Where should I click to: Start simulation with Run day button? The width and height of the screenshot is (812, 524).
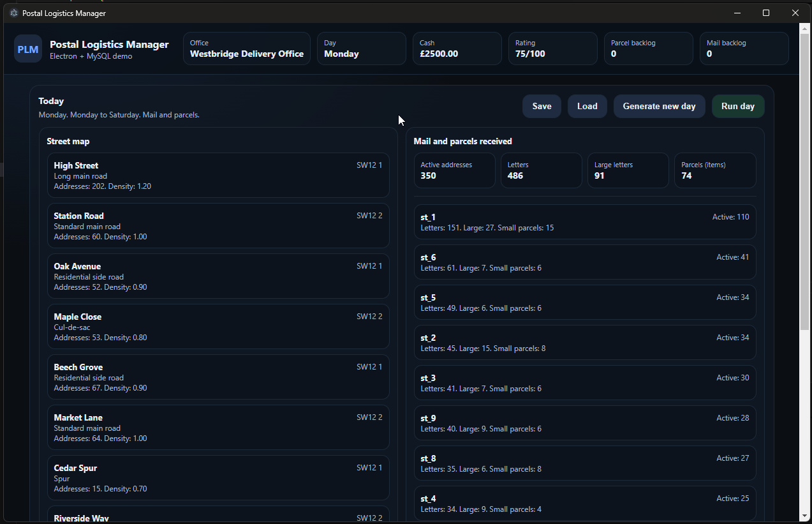737,106
